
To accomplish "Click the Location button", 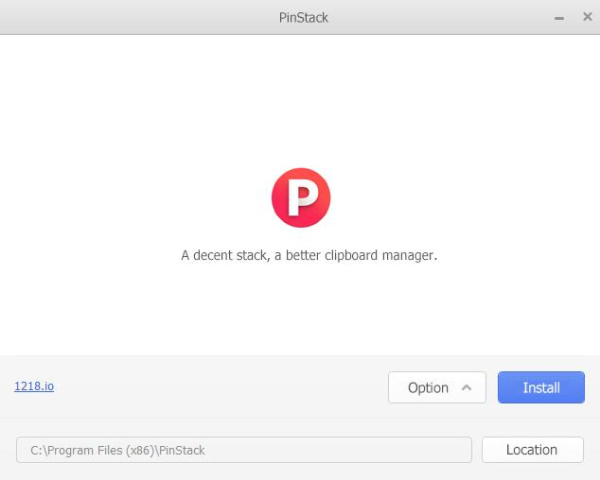I will (532, 450).
